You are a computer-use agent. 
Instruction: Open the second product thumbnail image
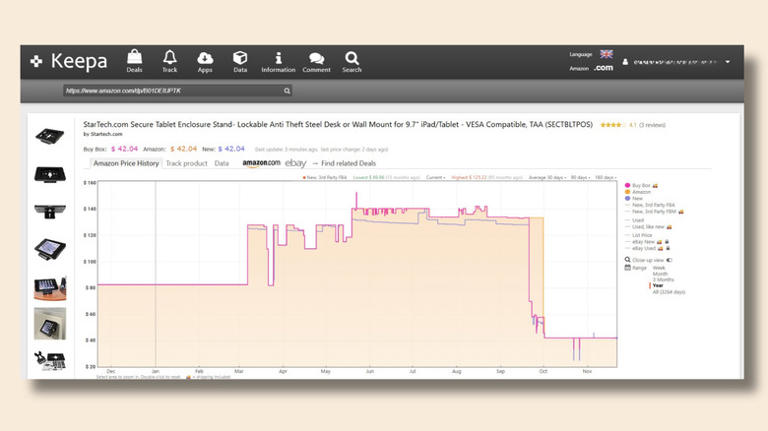[49, 174]
